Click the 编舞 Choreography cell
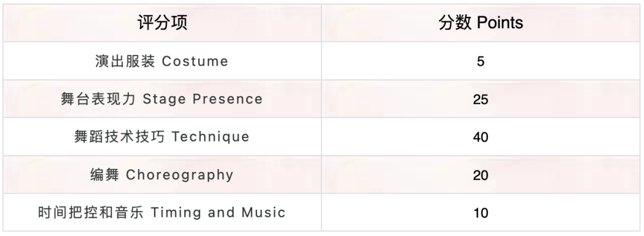 [162, 174]
